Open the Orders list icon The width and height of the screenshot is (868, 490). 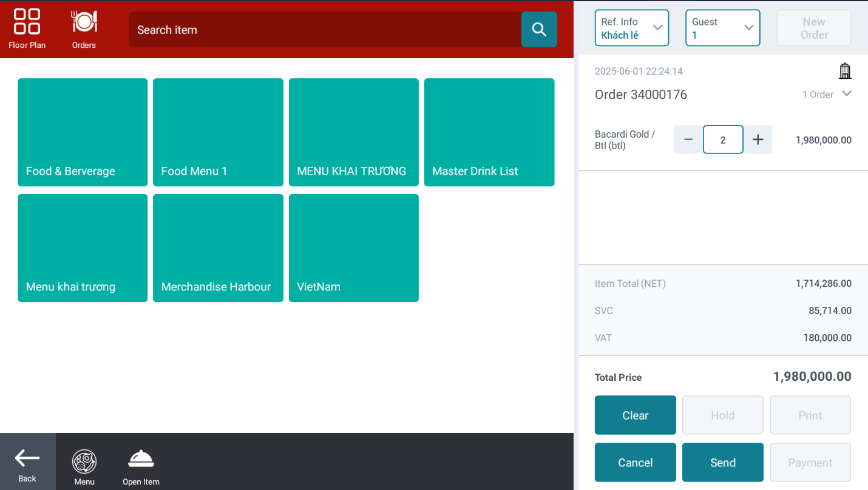[x=84, y=29]
